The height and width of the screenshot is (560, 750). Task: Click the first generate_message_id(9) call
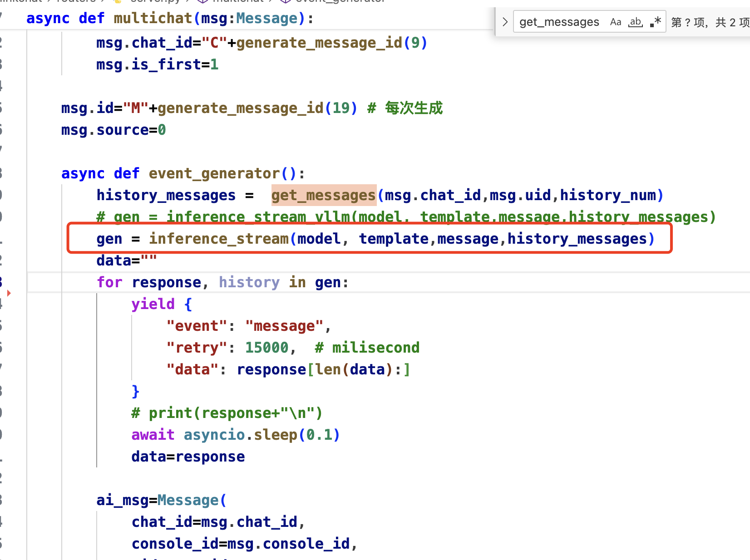point(331,43)
